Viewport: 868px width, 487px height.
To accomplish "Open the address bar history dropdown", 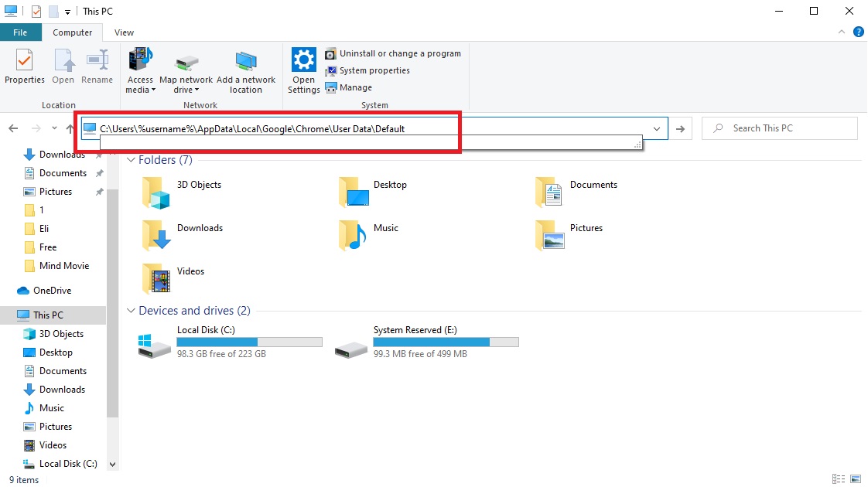I will [x=657, y=128].
